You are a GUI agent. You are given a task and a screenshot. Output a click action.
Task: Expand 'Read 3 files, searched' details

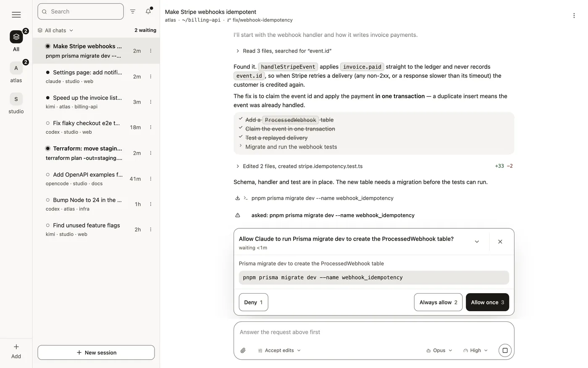tap(284, 51)
